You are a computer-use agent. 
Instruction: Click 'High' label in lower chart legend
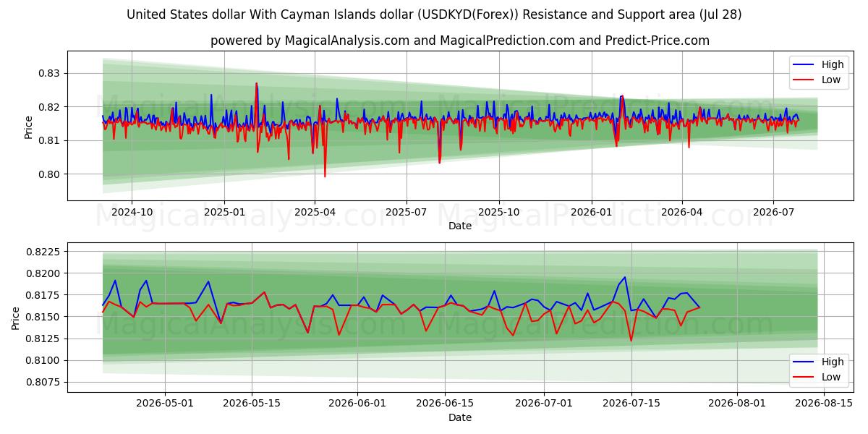coord(833,362)
